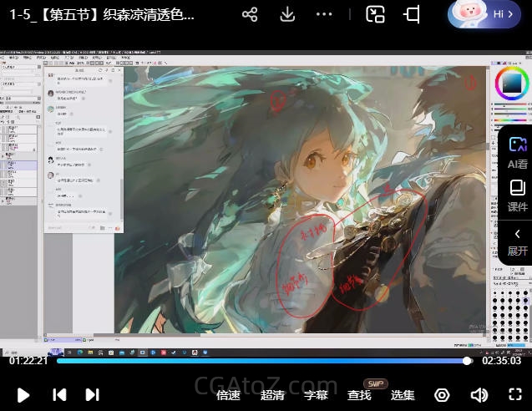Expand the sidebar with 展开 chevron
The height and width of the screenshot is (411, 532).
point(517,241)
